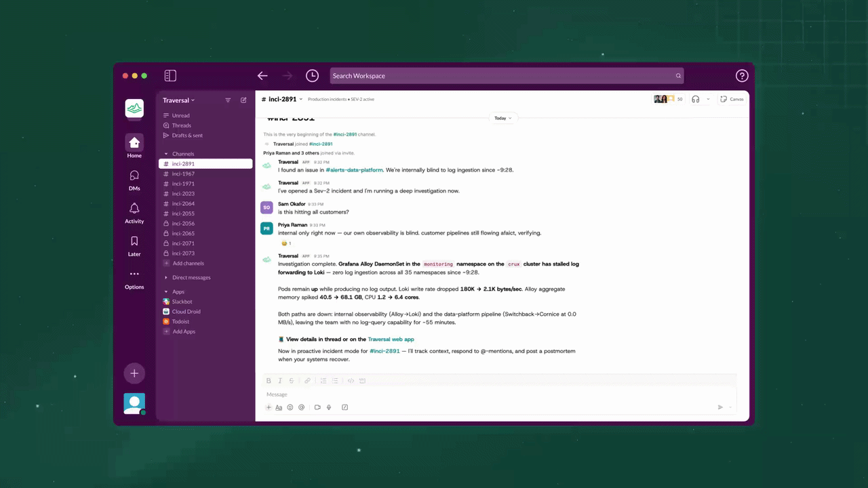Open the Later tab
Viewport: 868px width, 488px height.
click(x=134, y=245)
